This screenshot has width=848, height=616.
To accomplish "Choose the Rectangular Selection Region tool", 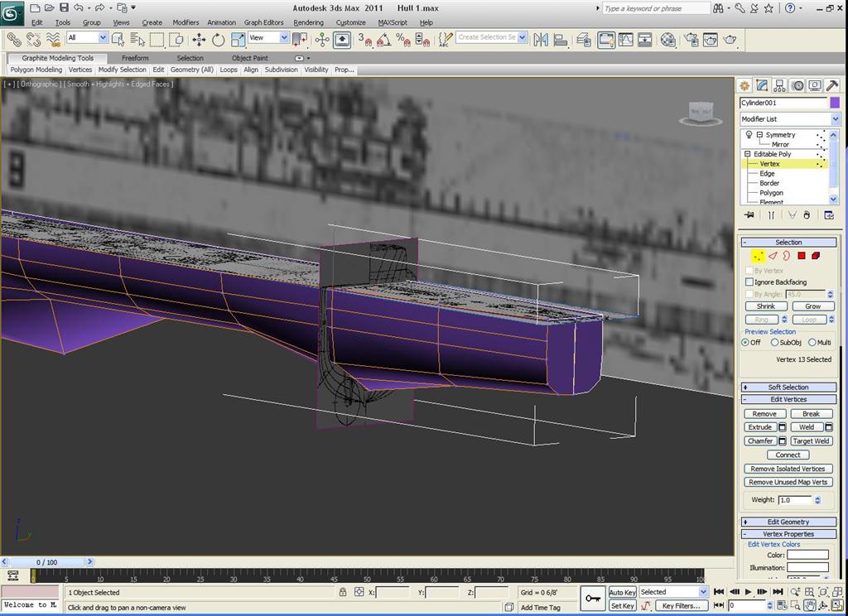I will pyautogui.click(x=157, y=40).
